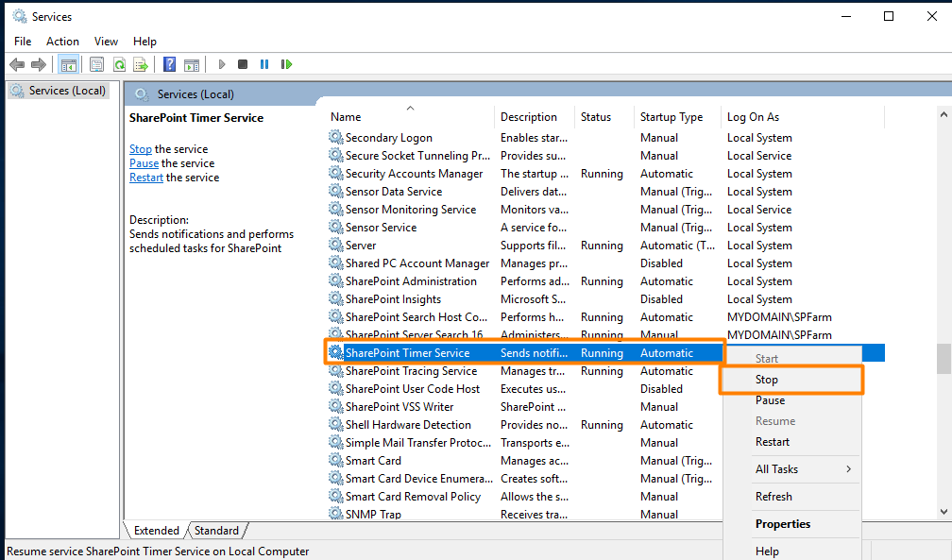Open the View menu
This screenshot has width=952, height=560.
(106, 42)
